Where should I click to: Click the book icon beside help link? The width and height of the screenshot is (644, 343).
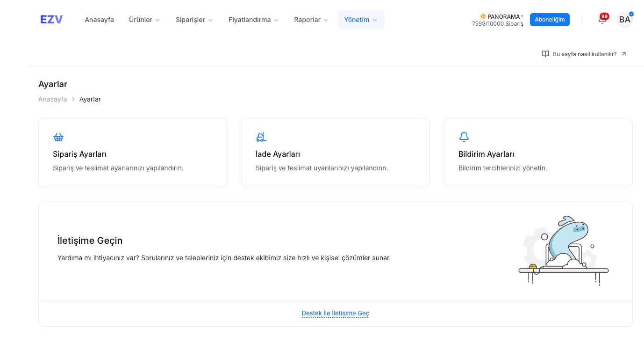(545, 54)
